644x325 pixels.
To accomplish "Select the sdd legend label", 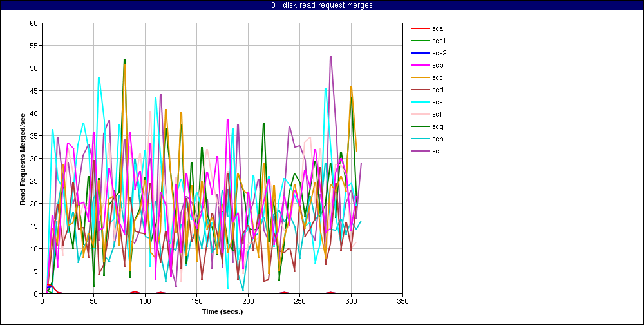I will (x=438, y=90).
